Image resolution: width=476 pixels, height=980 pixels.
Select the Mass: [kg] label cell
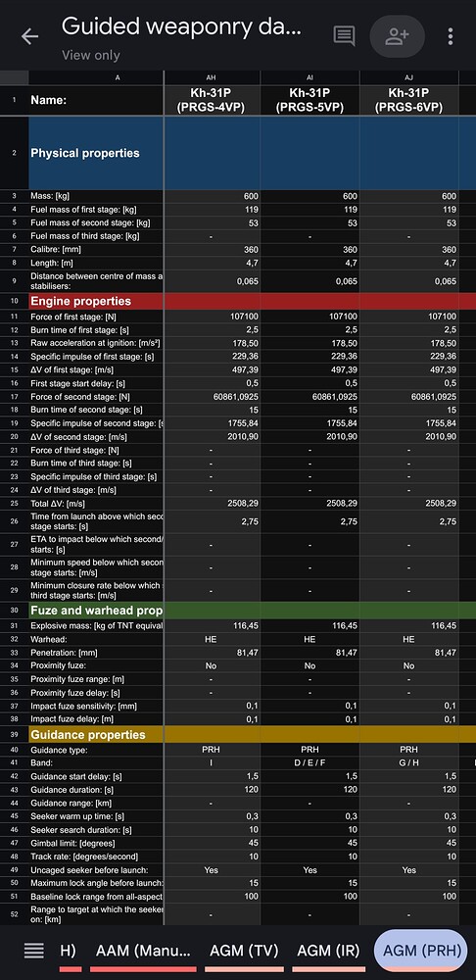96,196
